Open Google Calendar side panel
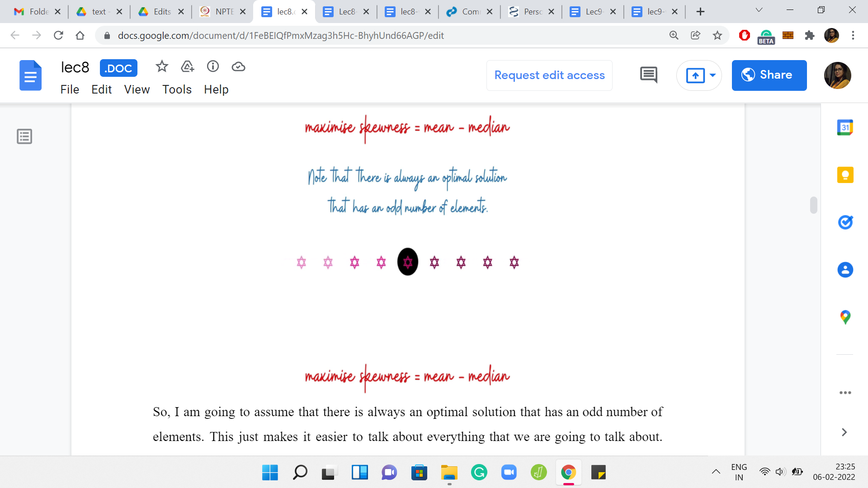 tap(845, 128)
